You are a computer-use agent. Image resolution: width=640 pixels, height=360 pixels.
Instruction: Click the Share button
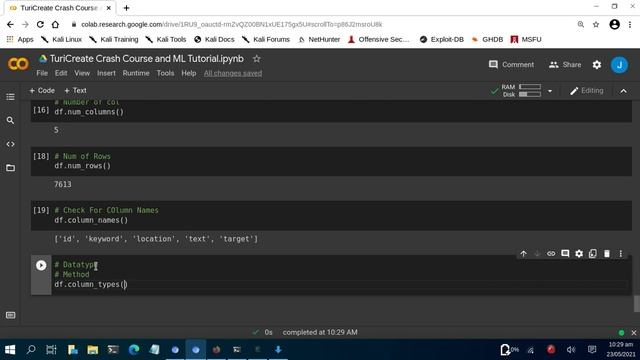click(565, 64)
